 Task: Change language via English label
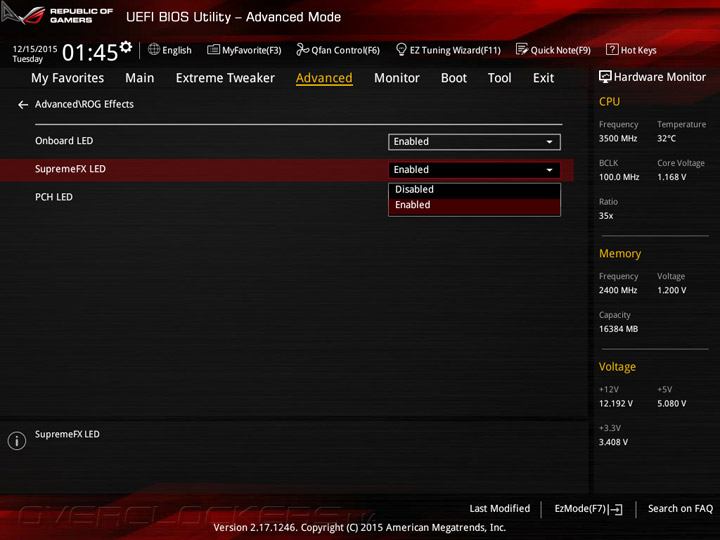pos(177,50)
